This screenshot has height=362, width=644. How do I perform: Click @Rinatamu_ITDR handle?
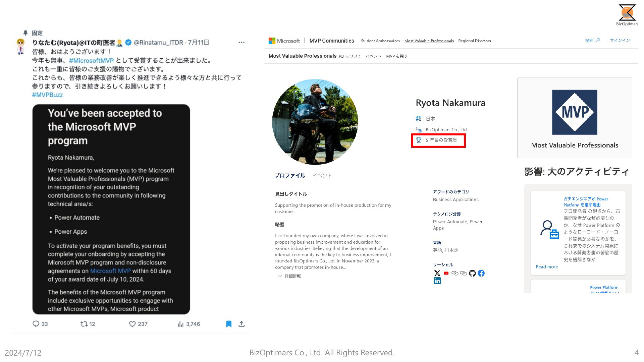tap(159, 43)
